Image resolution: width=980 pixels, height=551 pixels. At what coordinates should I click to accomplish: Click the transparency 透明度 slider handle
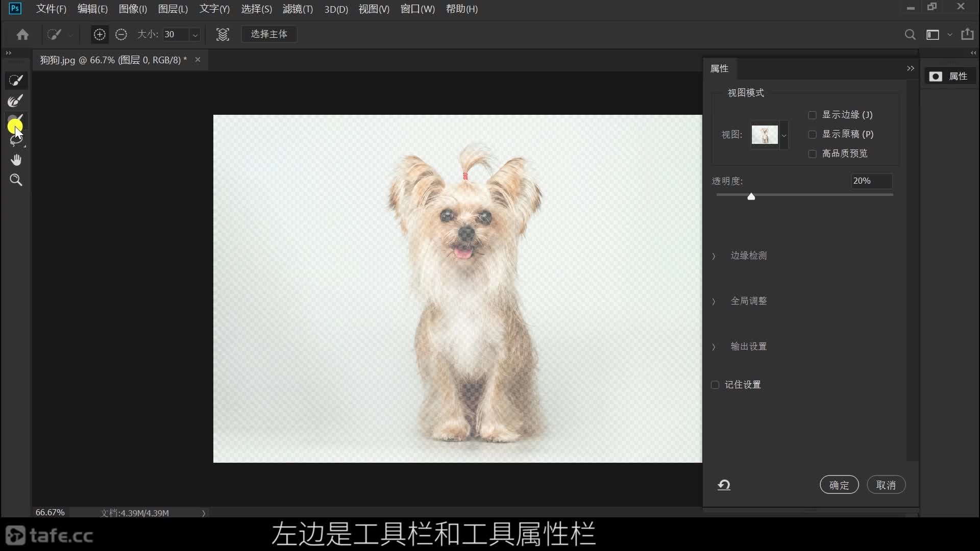coord(751,196)
